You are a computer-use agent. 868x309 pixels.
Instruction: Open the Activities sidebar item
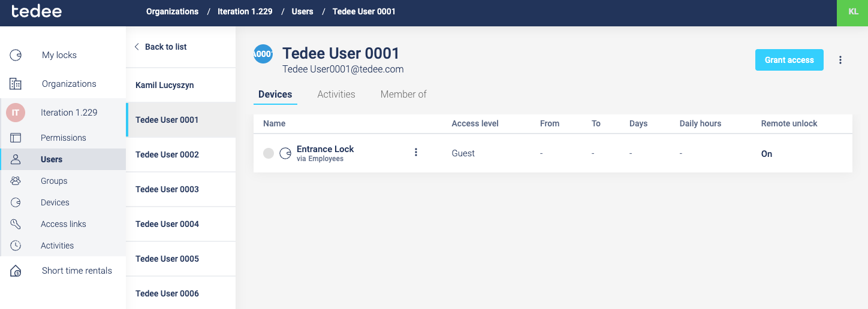point(58,246)
